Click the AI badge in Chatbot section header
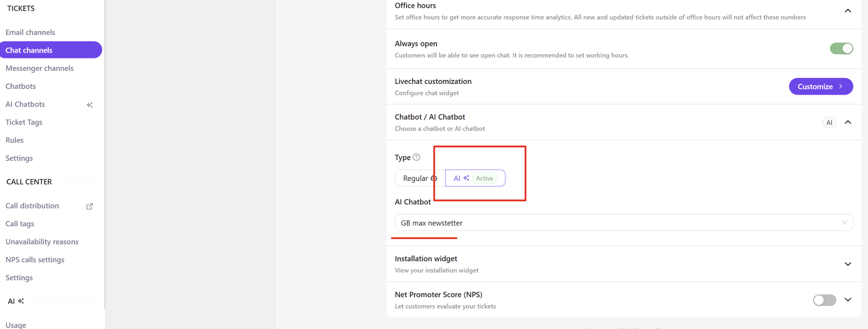This screenshot has width=868, height=329. (x=829, y=122)
